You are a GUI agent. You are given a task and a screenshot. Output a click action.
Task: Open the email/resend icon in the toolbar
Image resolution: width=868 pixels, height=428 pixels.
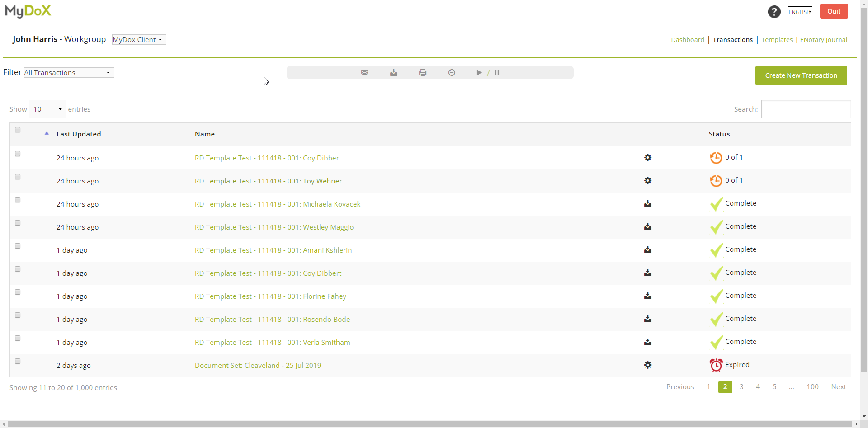coord(365,72)
